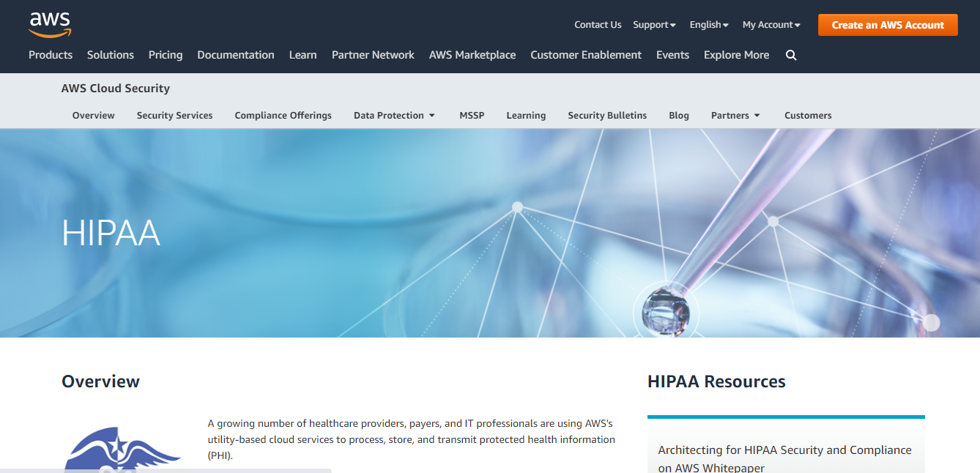Image resolution: width=980 pixels, height=473 pixels.
Task: Open Partner Network menu
Action: pyautogui.click(x=373, y=55)
